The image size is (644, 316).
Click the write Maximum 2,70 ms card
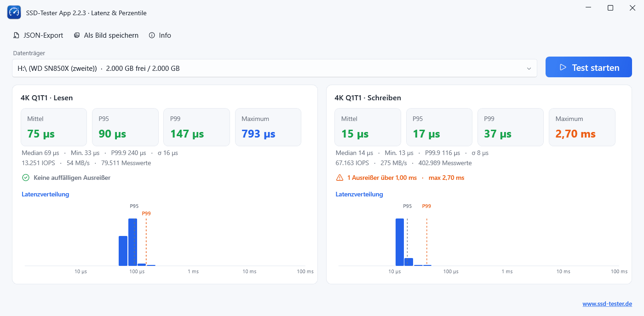582,127
